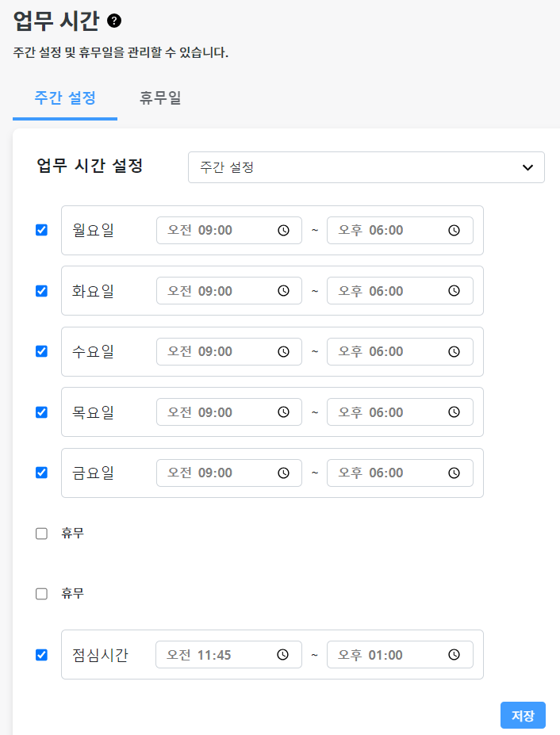Viewport: 560px width, 735px height.
Task: Click clock icon in 금요일 end time
Action: tap(454, 473)
